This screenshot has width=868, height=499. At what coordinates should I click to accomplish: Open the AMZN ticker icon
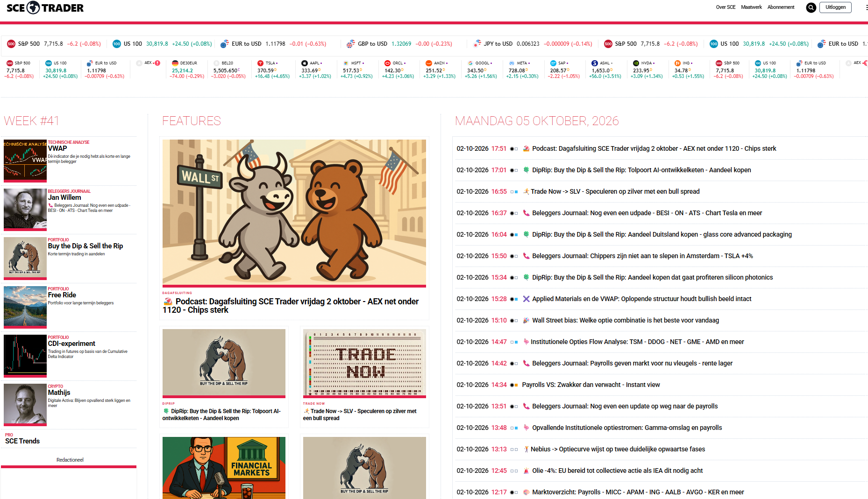pos(429,63)
